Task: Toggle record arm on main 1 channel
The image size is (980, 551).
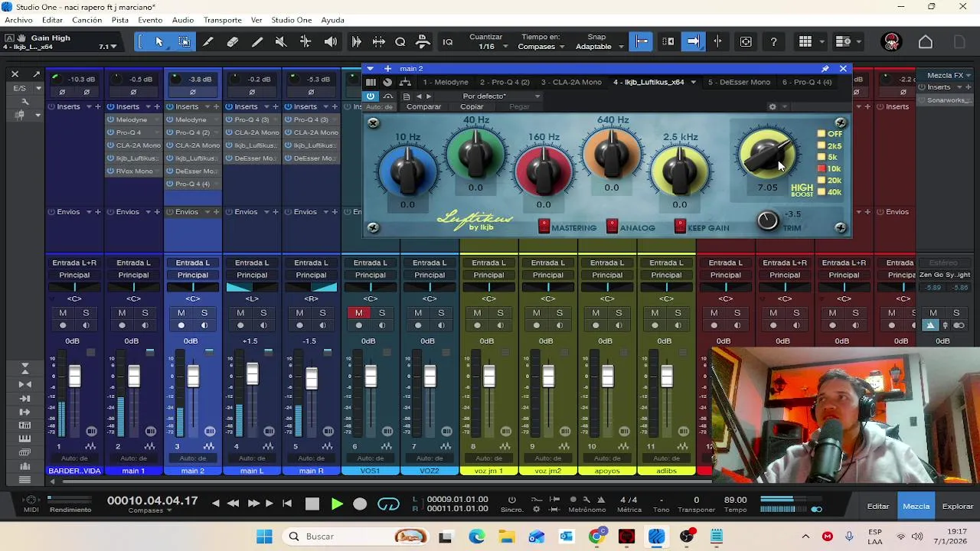Action: click(122, 326)
